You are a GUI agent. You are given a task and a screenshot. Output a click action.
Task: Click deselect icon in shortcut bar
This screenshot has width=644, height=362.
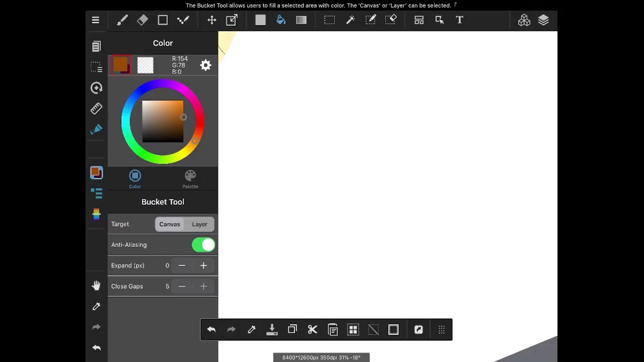[373, 330]
